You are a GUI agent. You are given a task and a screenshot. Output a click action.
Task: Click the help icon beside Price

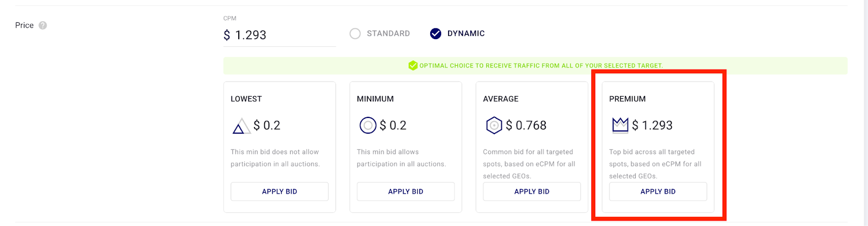point(43,26)
